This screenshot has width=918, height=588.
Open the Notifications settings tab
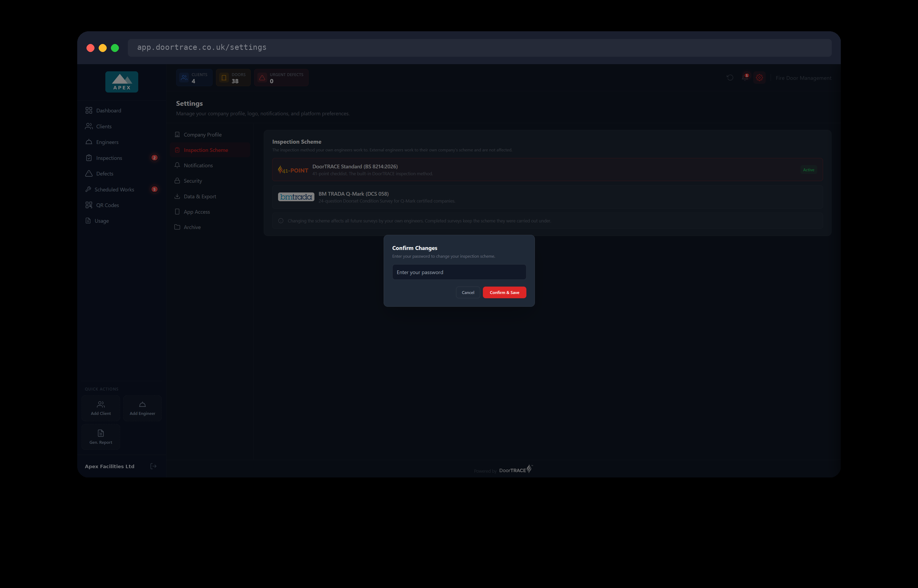point(210,165)
